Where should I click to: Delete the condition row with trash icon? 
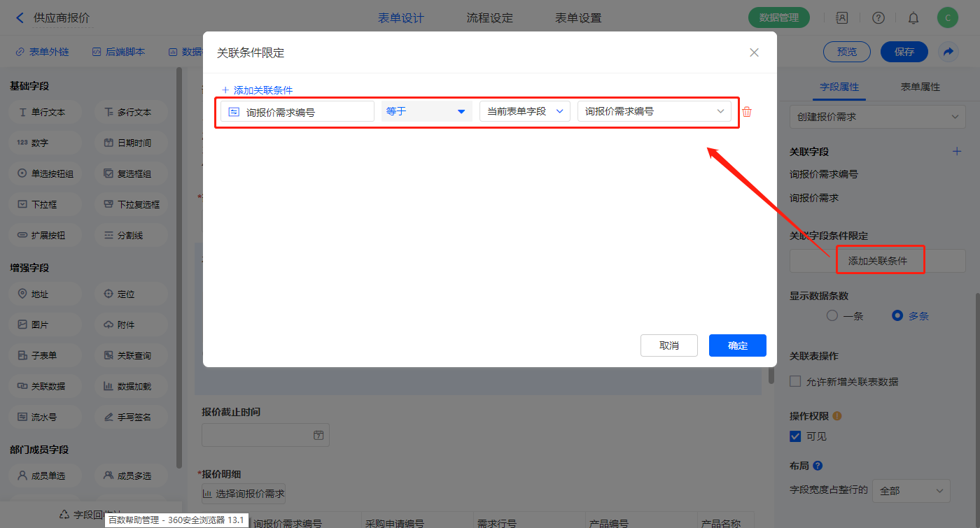(747, 112)
